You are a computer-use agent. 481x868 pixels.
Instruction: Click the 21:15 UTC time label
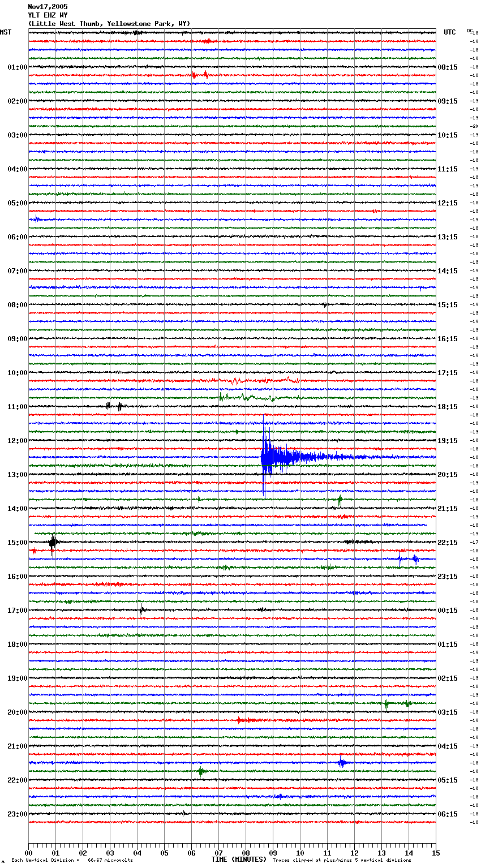click(448, 509)
